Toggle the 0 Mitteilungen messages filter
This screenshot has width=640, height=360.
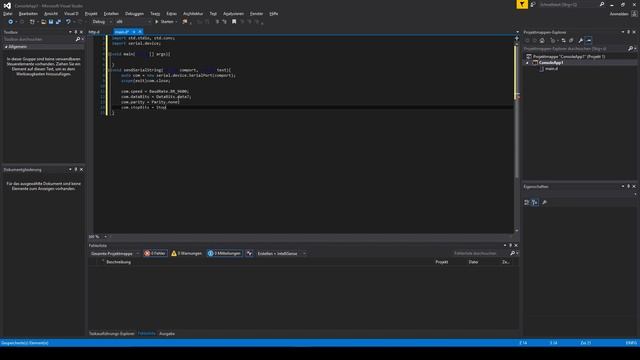pyautogui.click(x=224, y=253)
